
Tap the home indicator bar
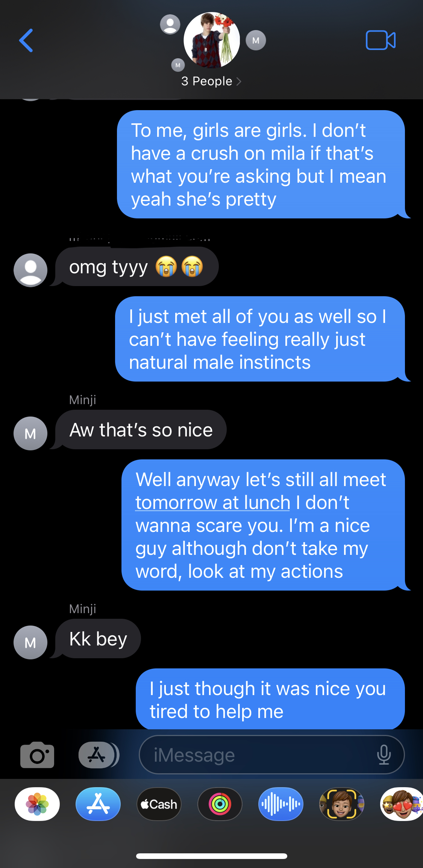tap(212, 856)
